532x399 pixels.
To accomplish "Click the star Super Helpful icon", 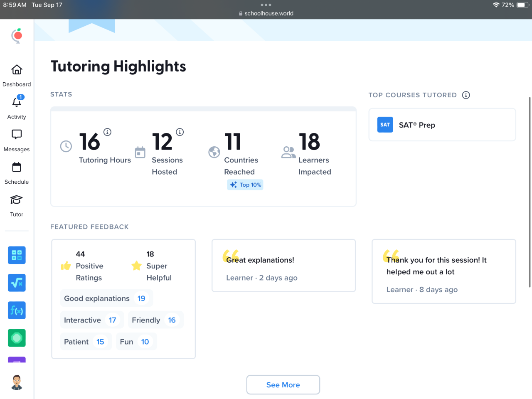I will click(136, 266).
